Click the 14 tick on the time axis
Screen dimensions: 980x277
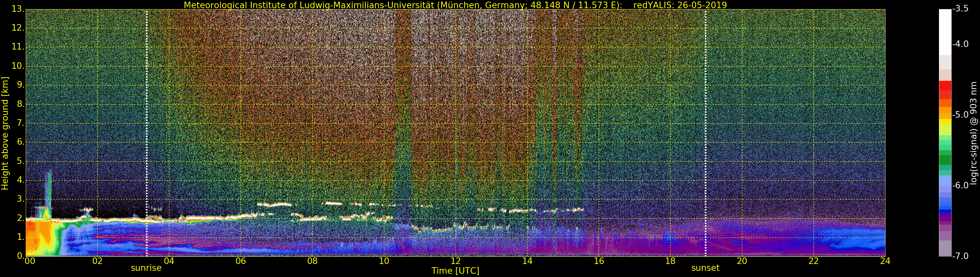click(x=527, y=261)
